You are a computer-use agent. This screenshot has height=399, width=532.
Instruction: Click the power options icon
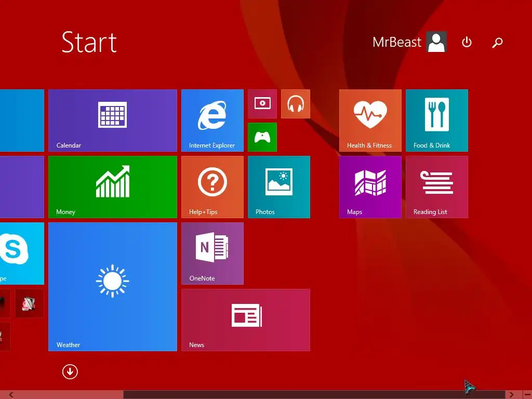click(467, 43)
